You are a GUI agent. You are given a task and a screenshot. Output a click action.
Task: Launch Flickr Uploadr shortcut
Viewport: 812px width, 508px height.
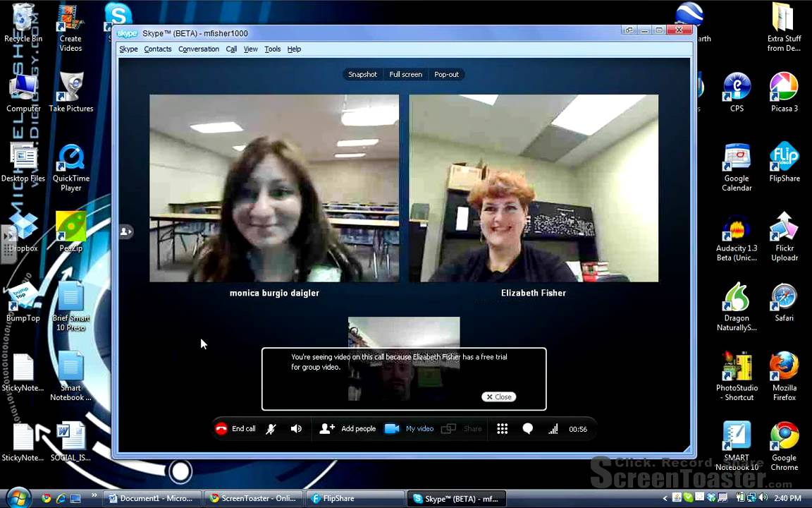point(784,237)
